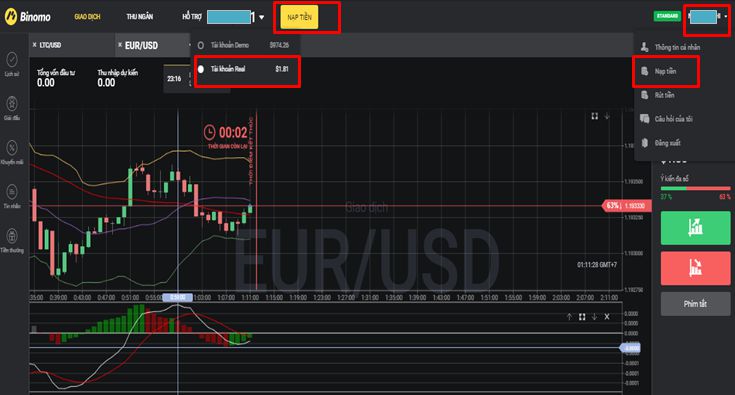The width and height of the screenshot is (735, 395).
Task: Click the 37 % majority opinion value
Action: coord(666,197)
